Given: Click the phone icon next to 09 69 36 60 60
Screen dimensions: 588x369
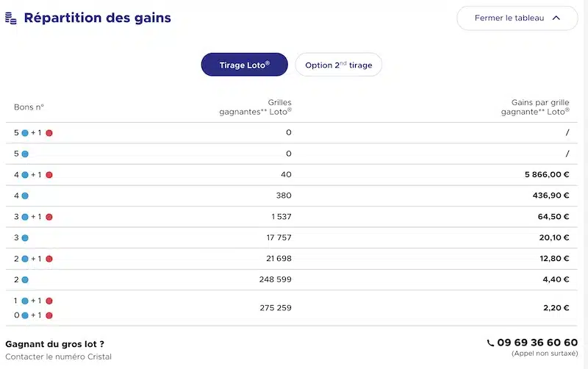Looking at the screenshot, I should 490,343.
